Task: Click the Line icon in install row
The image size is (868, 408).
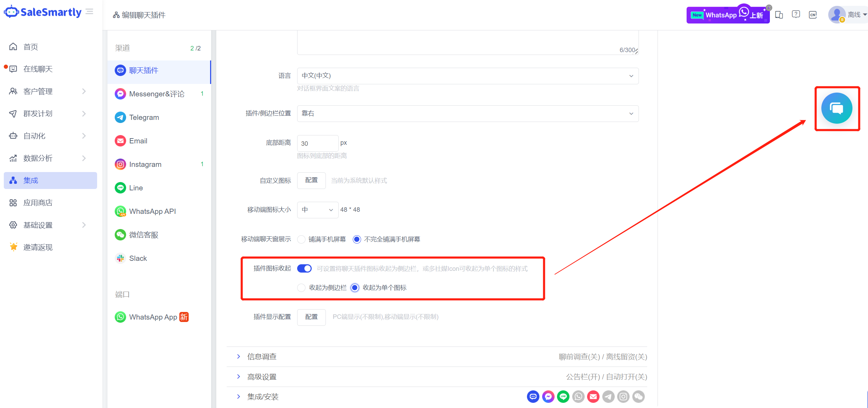Action: pos(563,397)
